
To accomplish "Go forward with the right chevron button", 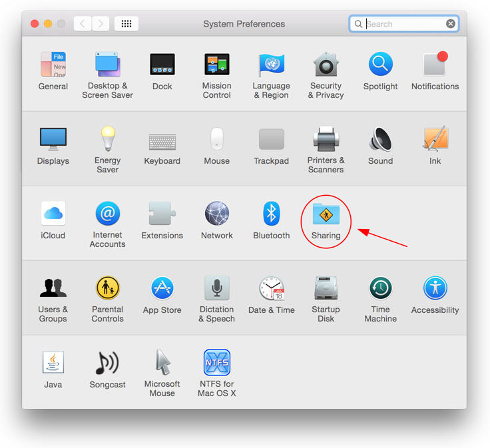I will tap(101, 24).
